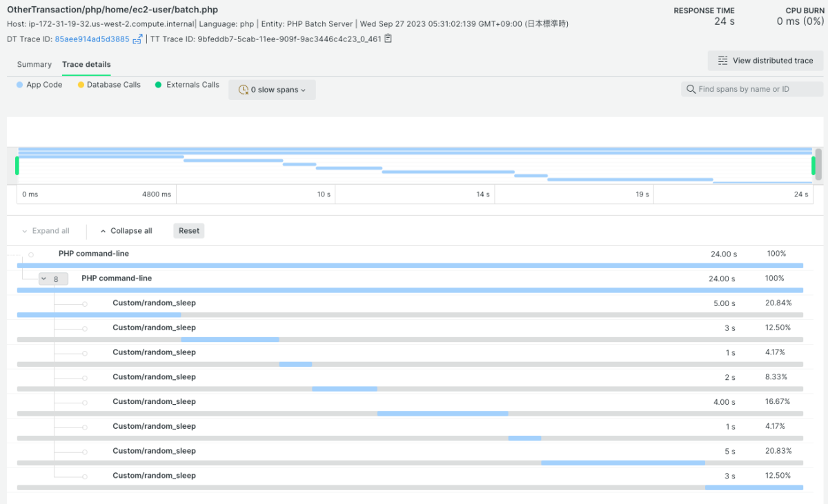This screenshot has width=828, height=504.
Task: Open DT trace ID external link icon
Action: (x=137, y=39)
